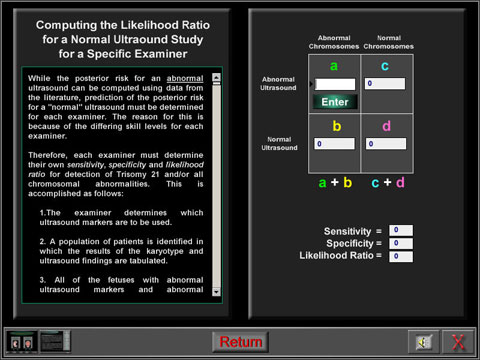
Task: Click the input field under cell c
Action: [x=385, y=83]
